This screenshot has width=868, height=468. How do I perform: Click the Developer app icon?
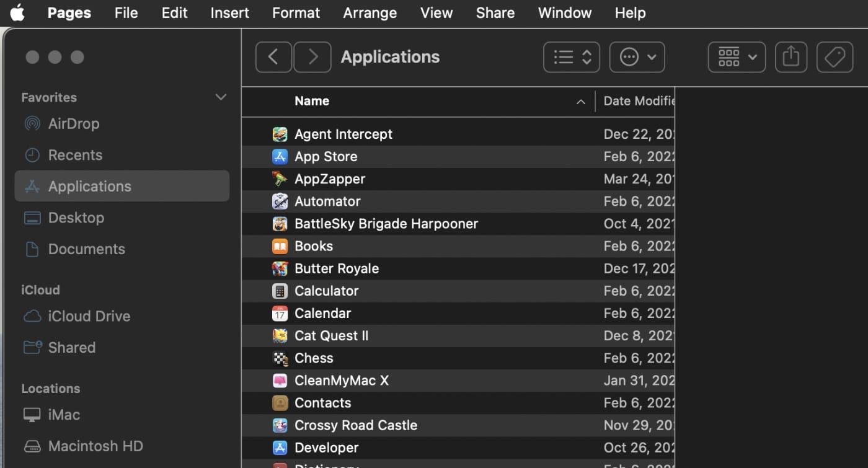(280, 448)
